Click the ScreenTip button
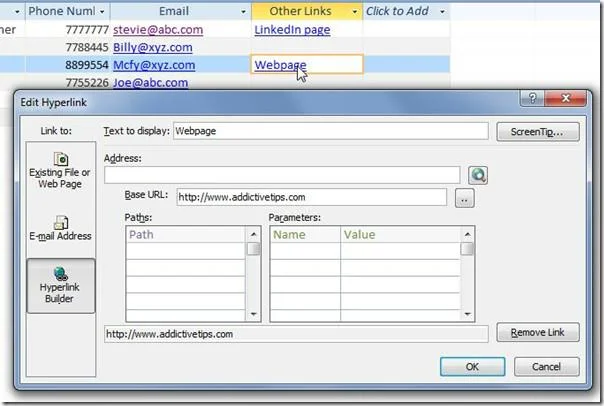604x406 pixels. (x=538, y=132)
